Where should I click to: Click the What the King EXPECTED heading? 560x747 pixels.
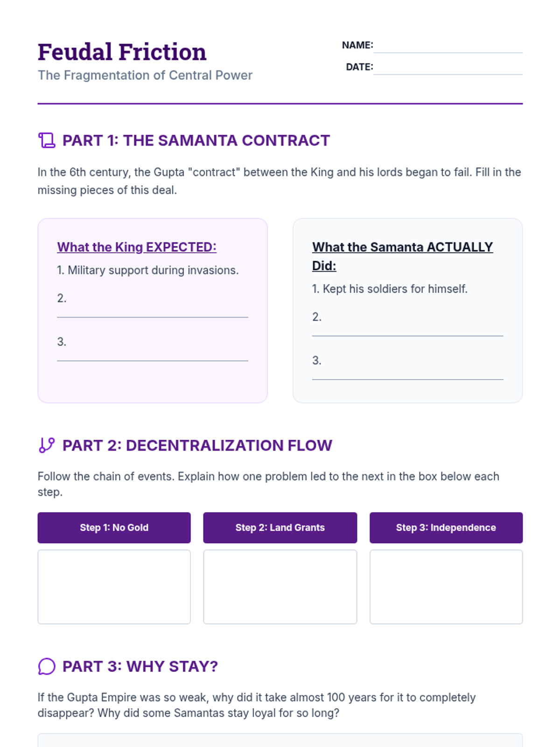137,247
